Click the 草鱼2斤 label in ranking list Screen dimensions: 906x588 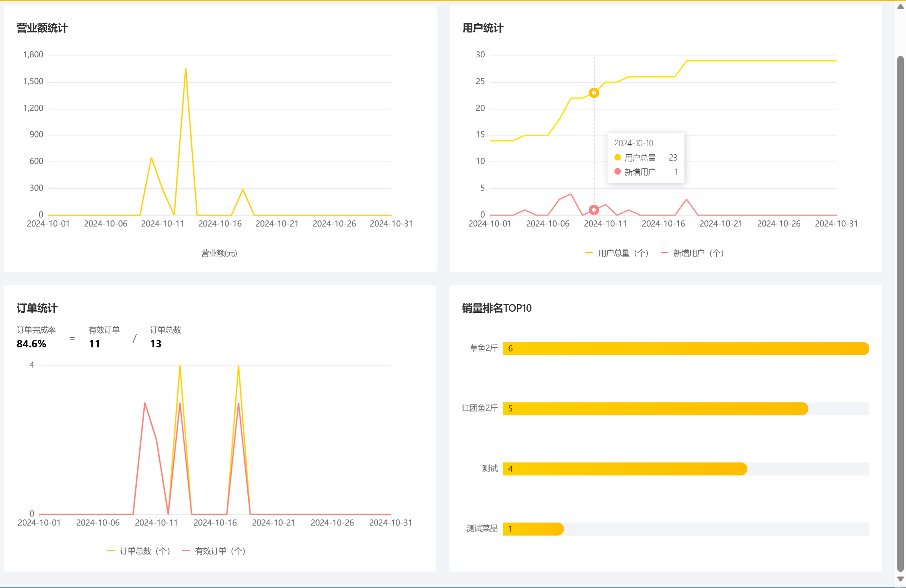[483, 348]
